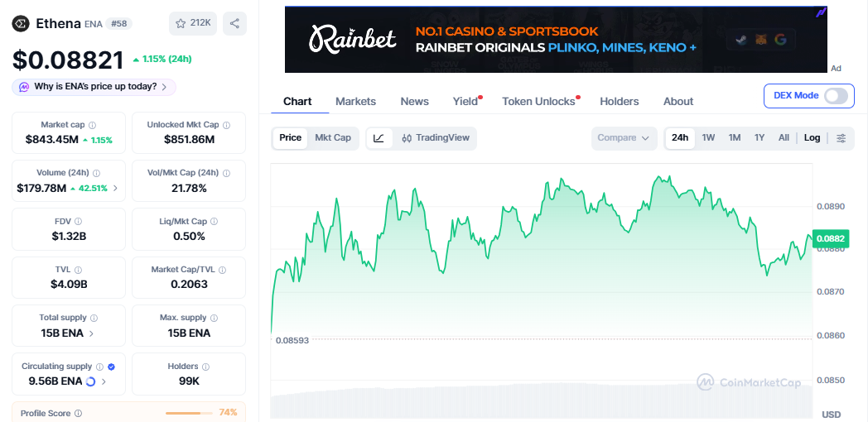This screenshot has width=868, height=422.
Task: Click the ENA ticker symbol text
Action: click(x=94, y=24)
